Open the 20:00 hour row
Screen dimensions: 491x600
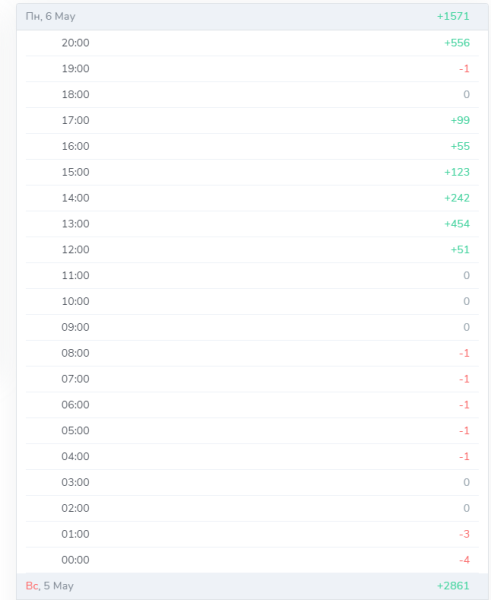pyautogui.click(x=252, y=43)
